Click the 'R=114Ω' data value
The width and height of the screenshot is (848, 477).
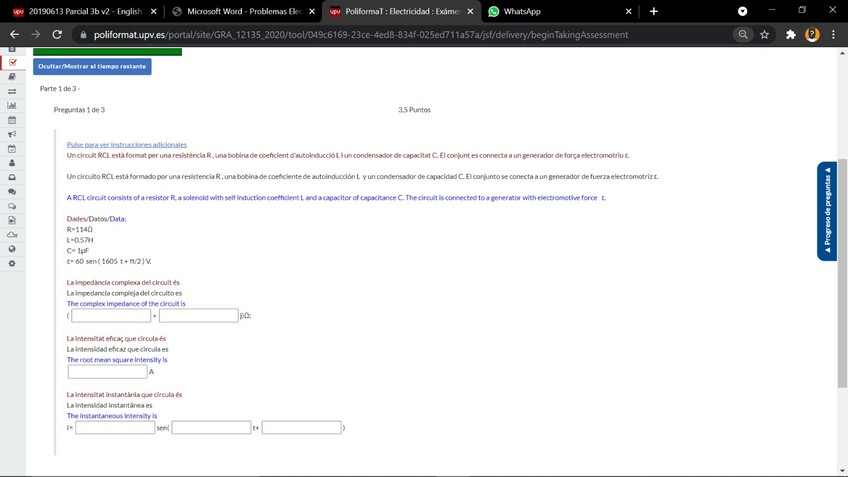point(80,229)
